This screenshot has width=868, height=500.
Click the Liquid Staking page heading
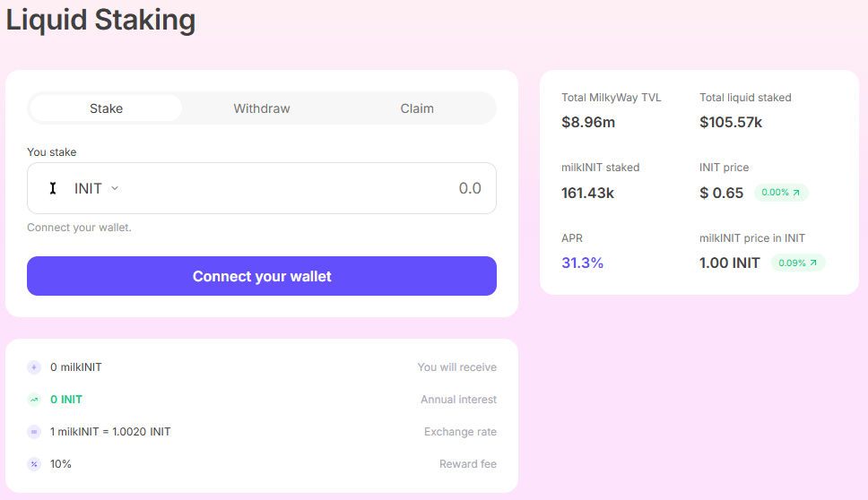click(100, 20)
